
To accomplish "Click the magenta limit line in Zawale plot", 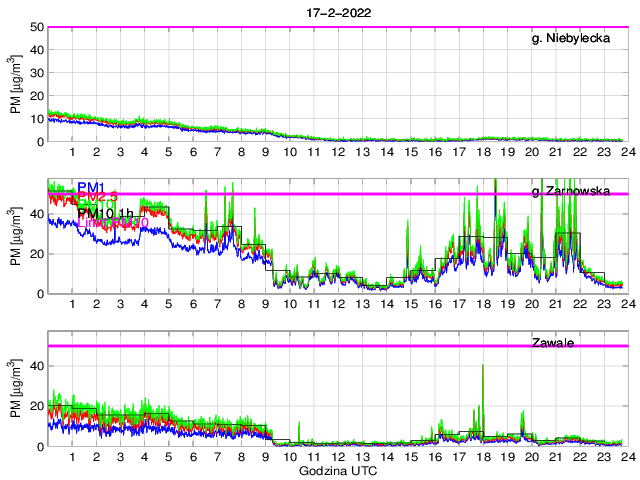I will [300, 346].
